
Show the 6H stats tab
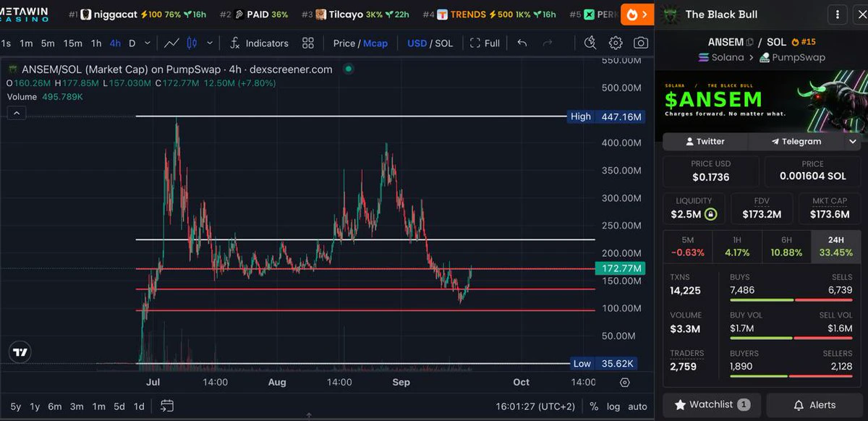[786, 247]
